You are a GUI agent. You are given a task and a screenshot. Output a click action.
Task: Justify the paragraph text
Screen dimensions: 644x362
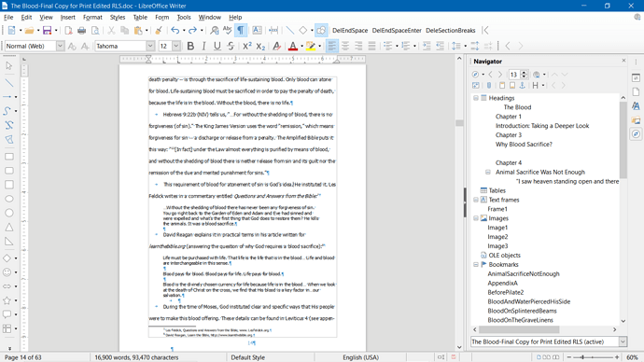point(371,46)
